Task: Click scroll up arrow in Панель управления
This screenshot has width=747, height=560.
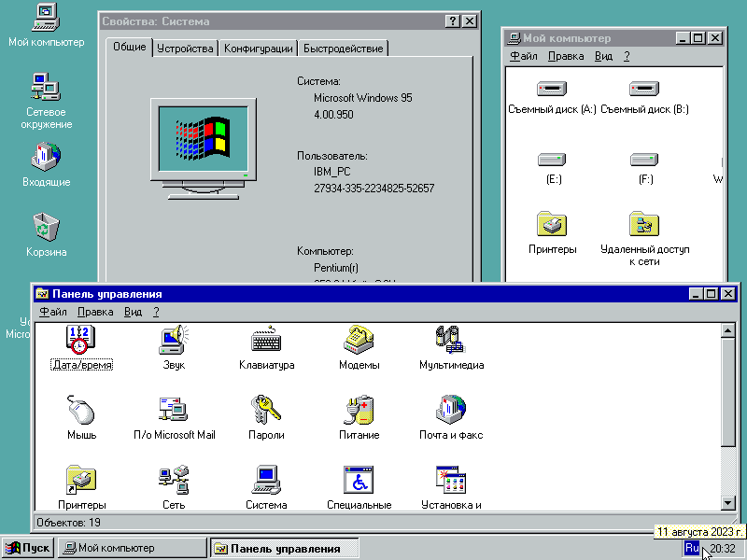Action: point(728,330)
